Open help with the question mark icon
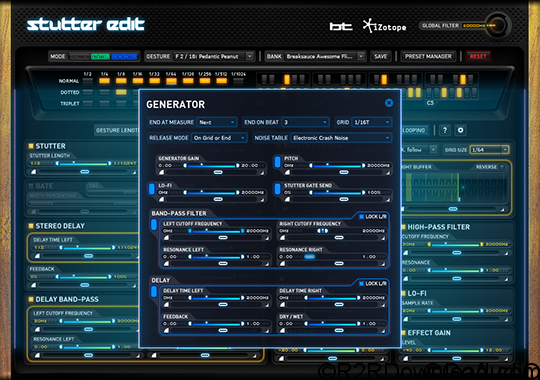This screenshot has width=540, height=380. pos(445,130)
